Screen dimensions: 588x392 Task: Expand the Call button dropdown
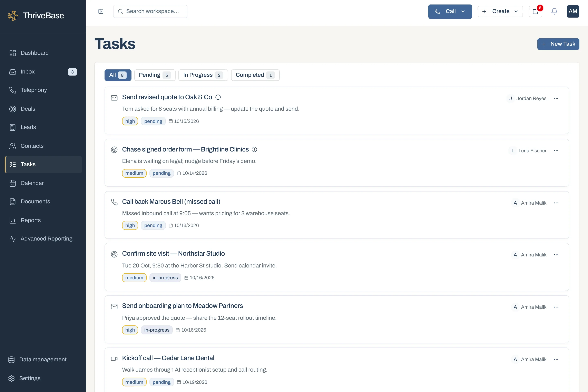pos(463,11)
